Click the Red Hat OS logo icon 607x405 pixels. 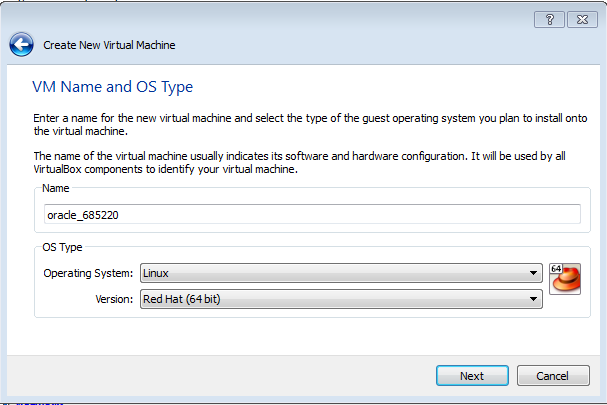coord(567,281)
